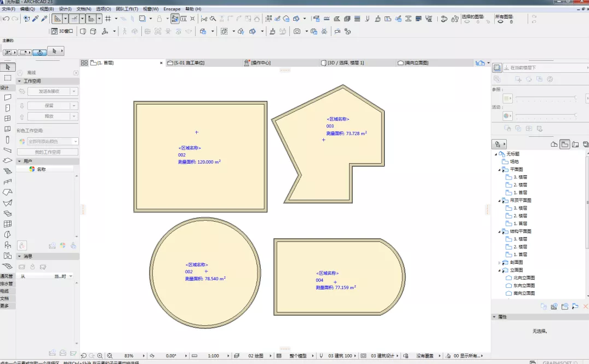Select the Column tool in the toolbox
Screen dimensions: 589x364
point(8,140)
